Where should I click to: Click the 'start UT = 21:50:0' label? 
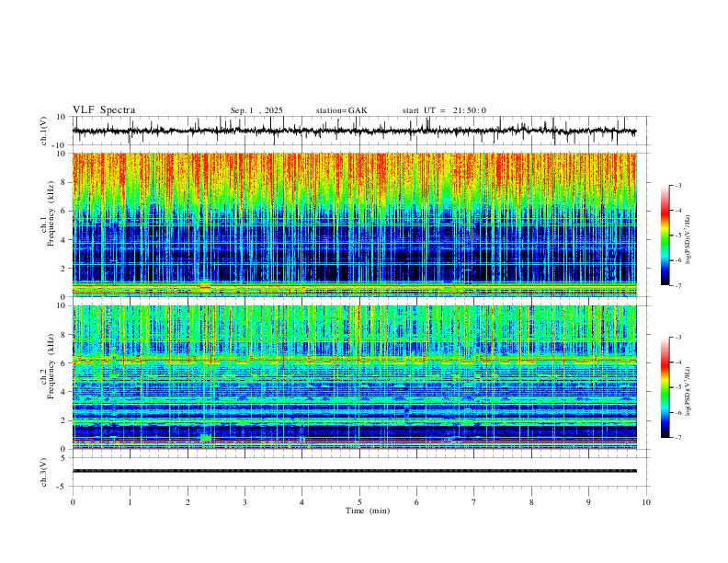[444, 110]
